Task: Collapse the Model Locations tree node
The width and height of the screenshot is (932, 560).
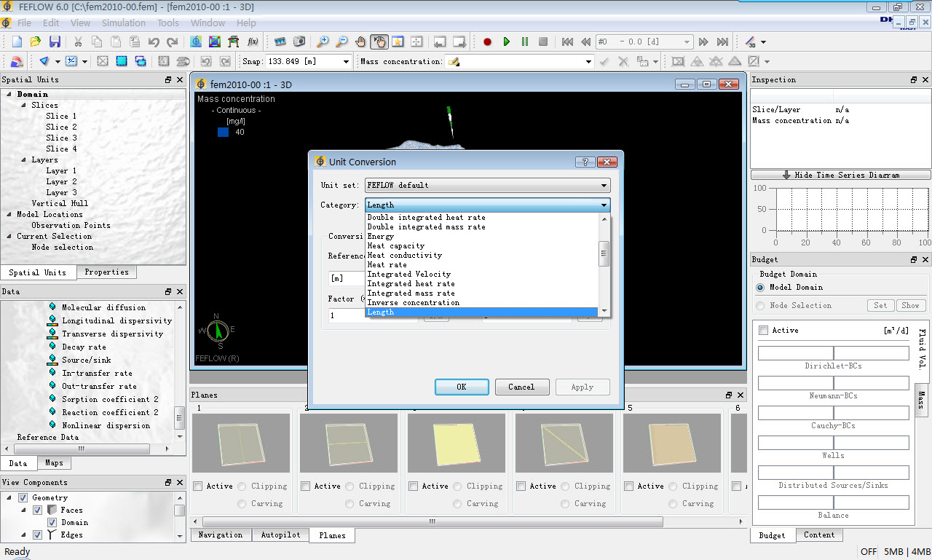Action: point(9,214)
